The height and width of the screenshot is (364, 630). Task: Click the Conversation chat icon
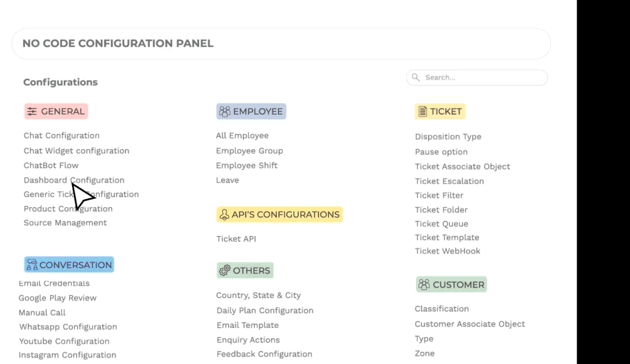click(x=31, y=265)
